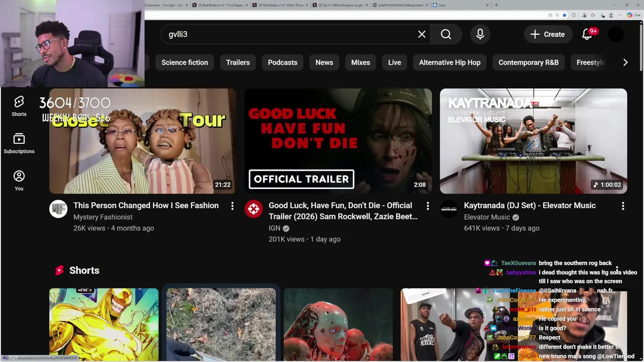Click the magnifying glass search button
This screenshot has width=644, height=362.
pyautogui.click(x=446, y=34)
